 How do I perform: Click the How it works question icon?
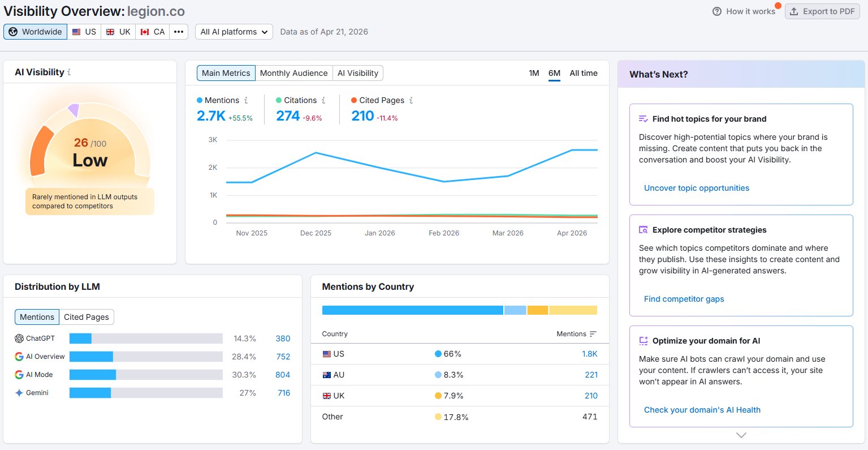tap(717, 11)
